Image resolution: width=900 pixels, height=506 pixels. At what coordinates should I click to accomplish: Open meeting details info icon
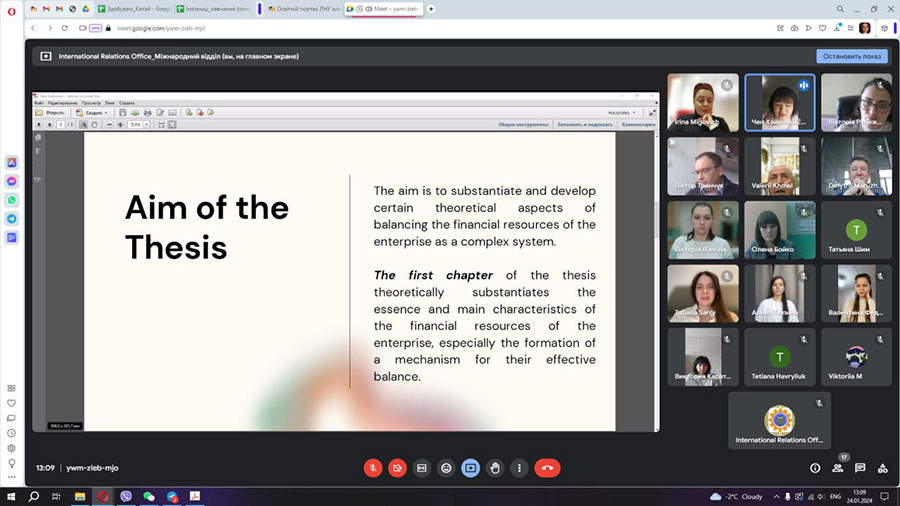(815, 468)
